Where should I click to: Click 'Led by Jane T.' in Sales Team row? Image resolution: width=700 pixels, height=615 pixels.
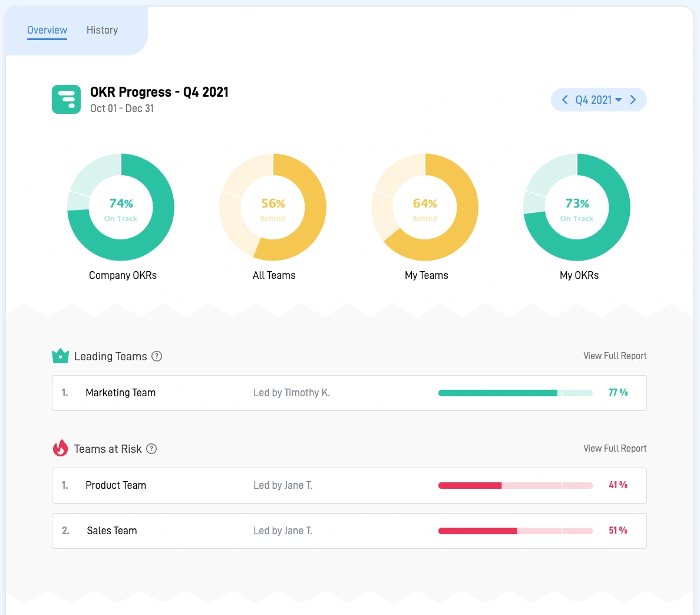coord(283,531)
